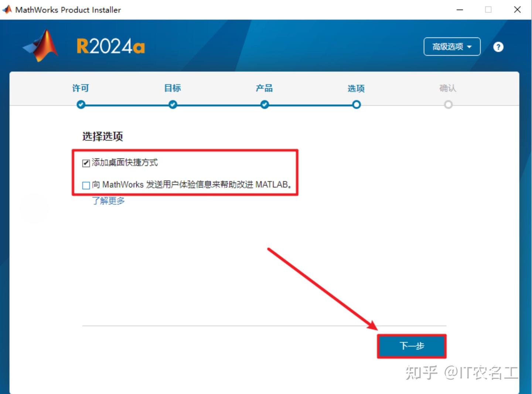This screenshot has height=394, width=532.
Task: Select the 确认 step label
Action: pos(448,88)
